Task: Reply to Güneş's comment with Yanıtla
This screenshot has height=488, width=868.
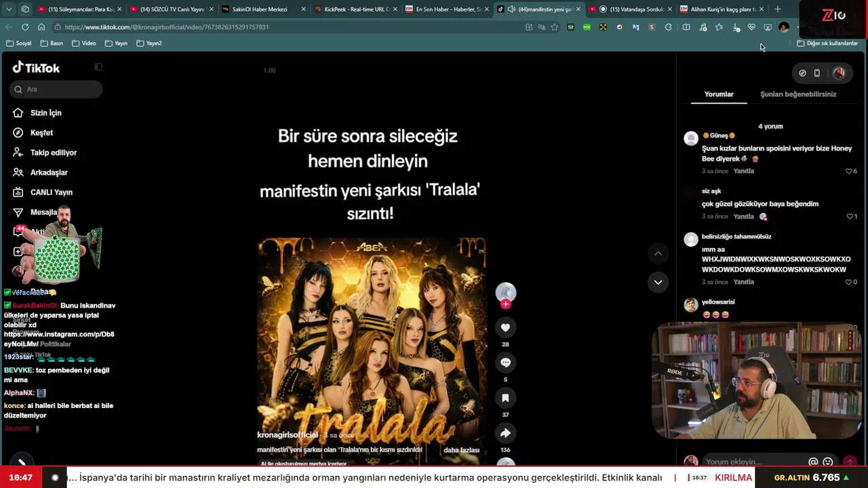Action: coord(743,171)
